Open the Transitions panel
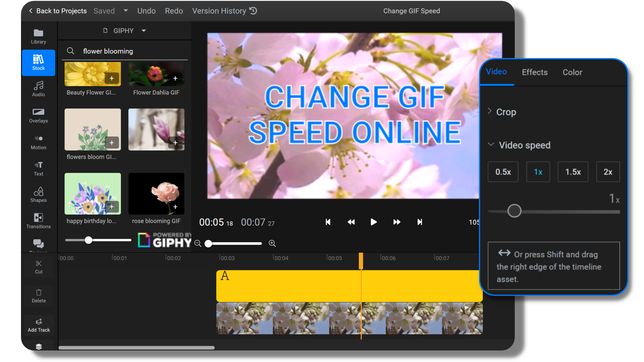This screenshot has width=644, height=362. [38, 221]
